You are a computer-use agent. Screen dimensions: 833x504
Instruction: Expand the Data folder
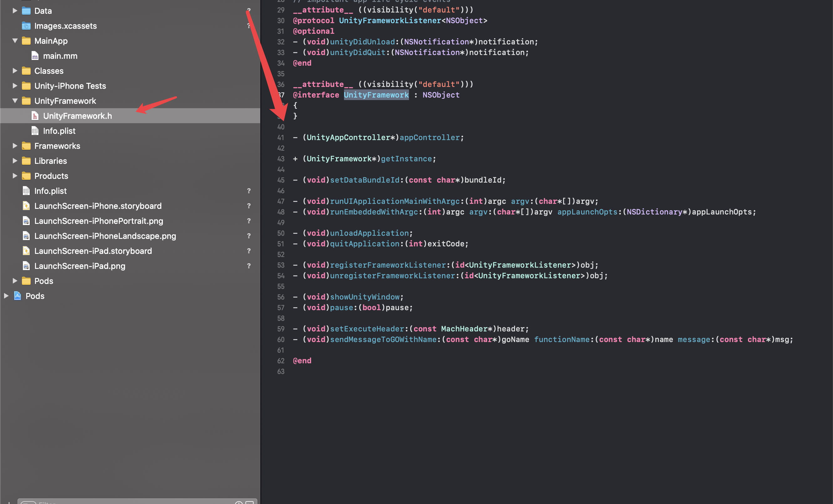pos(15,11)
